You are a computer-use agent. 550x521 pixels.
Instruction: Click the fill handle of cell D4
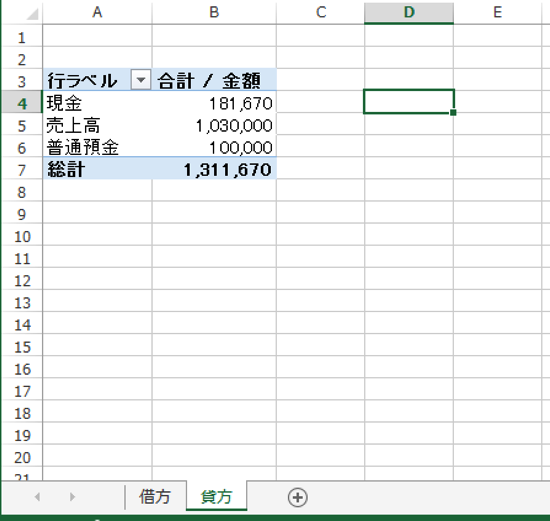[453, 112]
